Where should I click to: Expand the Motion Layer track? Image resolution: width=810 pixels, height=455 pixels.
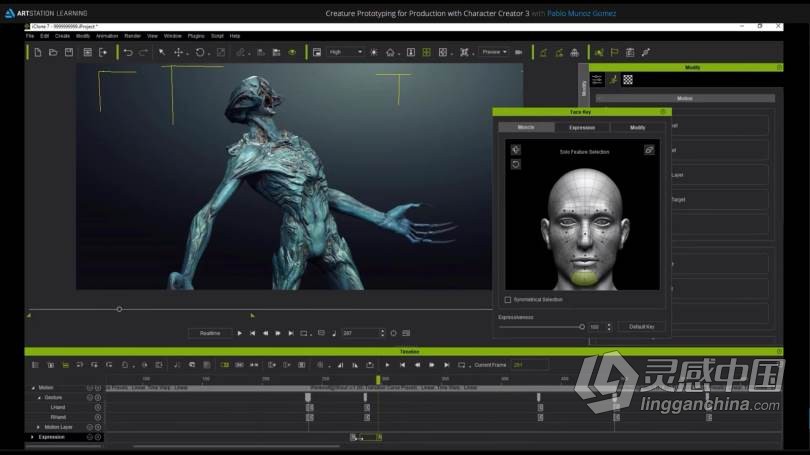point(38,427)
